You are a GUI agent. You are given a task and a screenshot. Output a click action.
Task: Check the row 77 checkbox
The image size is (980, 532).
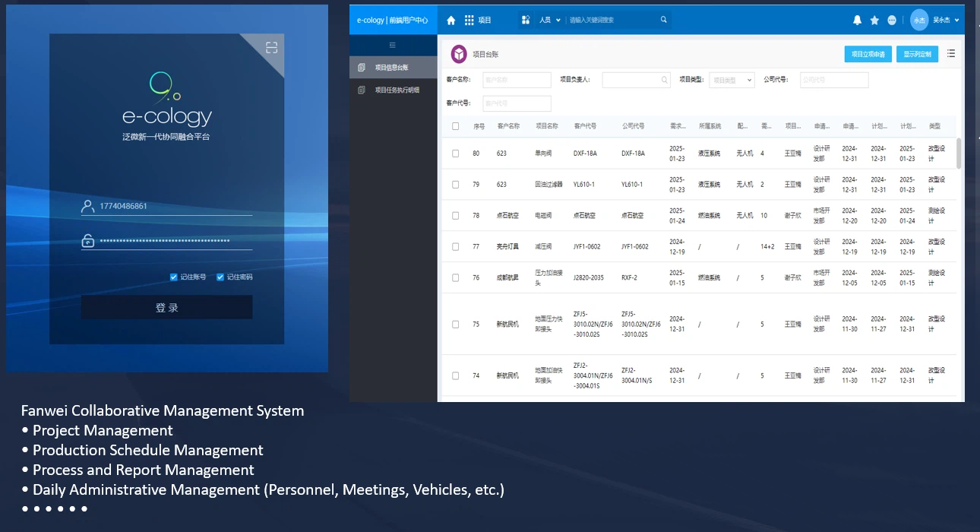(456, 247)
